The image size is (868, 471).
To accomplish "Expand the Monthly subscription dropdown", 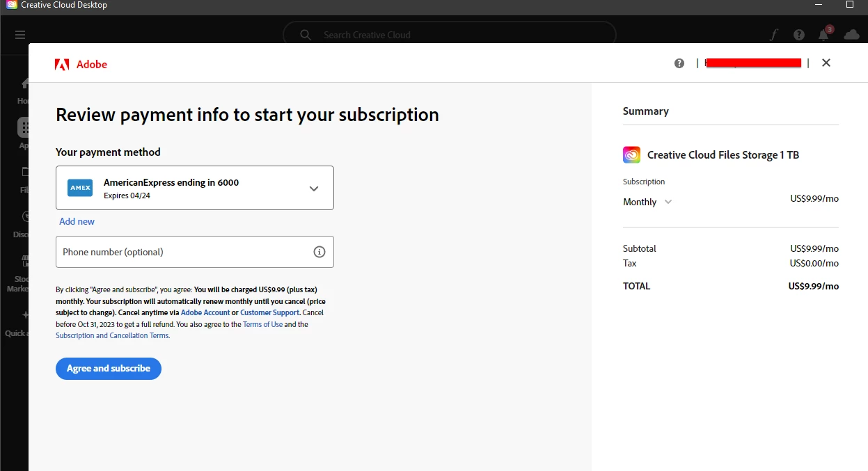I will point(647,202).
